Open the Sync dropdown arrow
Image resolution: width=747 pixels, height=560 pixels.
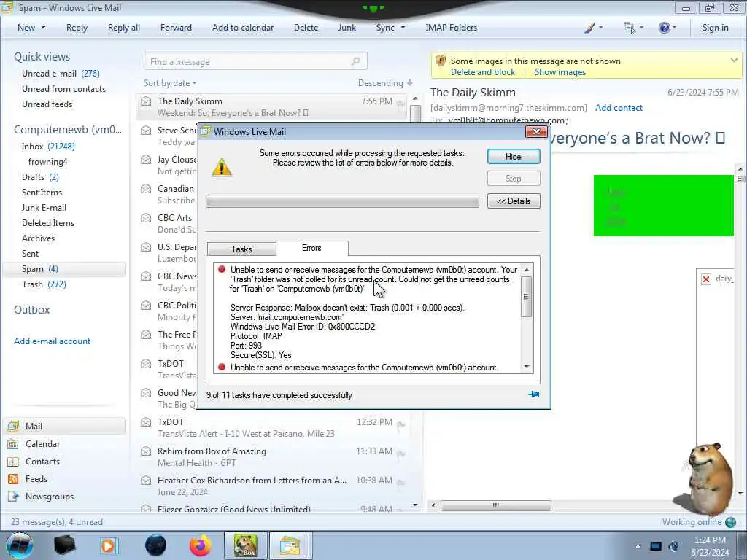click(403, 28)
